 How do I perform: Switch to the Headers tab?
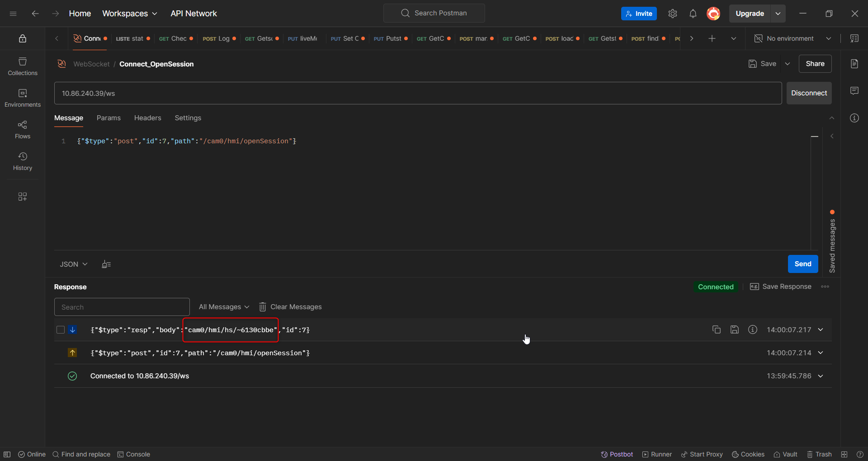[x=147, y=118]
